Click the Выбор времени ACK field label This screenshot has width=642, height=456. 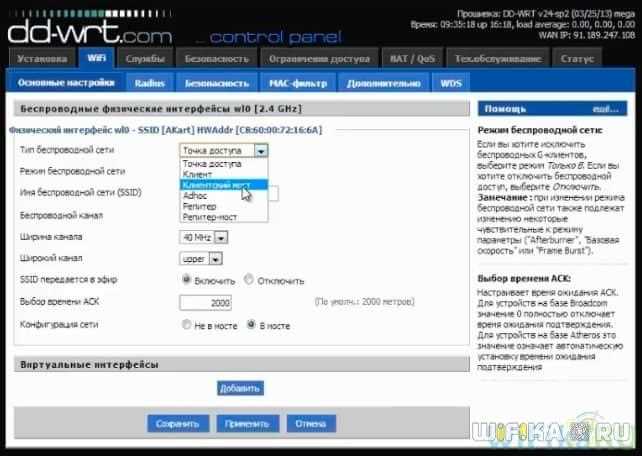(x=59, y=302)
